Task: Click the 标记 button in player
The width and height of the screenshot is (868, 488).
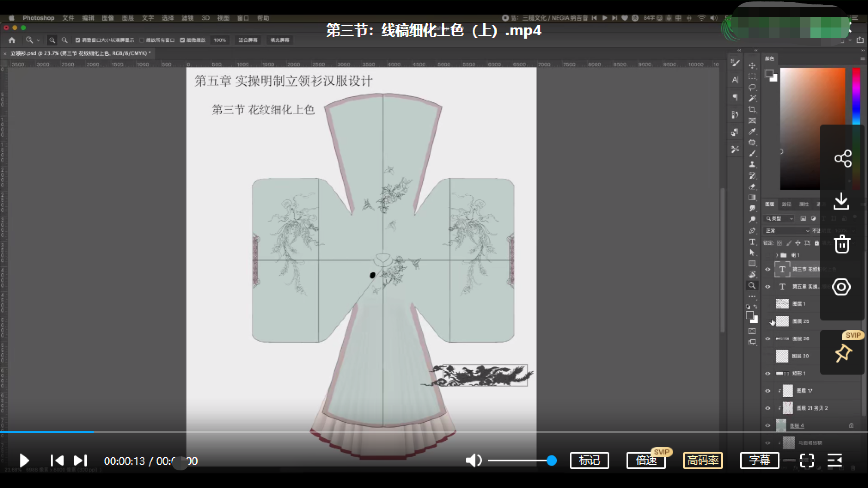Action: click(x=589, y=461)
